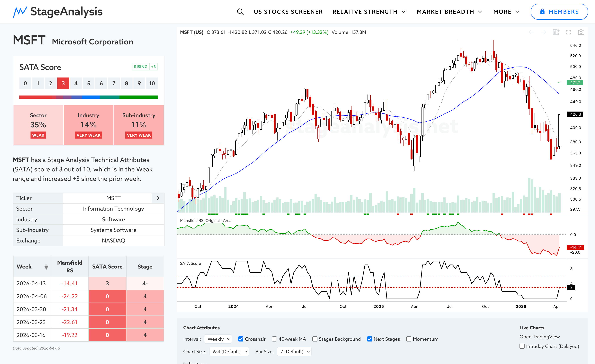Screen dimensions: 595x364
Task: Expand the MSFT ticker row arrow
Action: 158,198
